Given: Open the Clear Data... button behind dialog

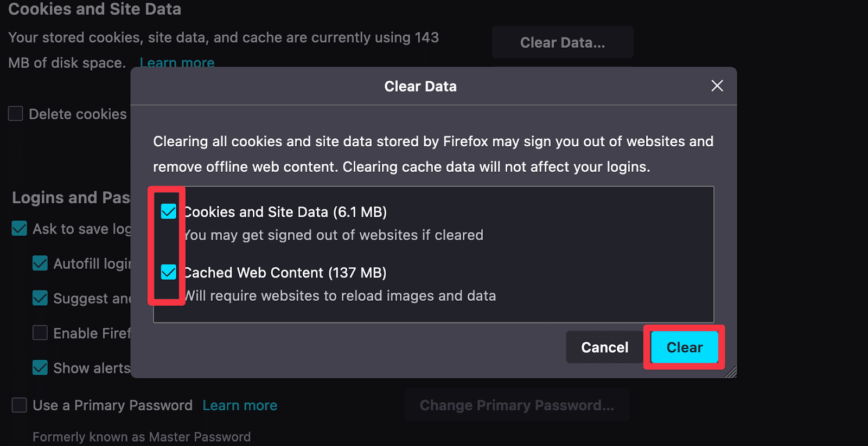Looking at the screenshot, I should (x=563, y=42).
